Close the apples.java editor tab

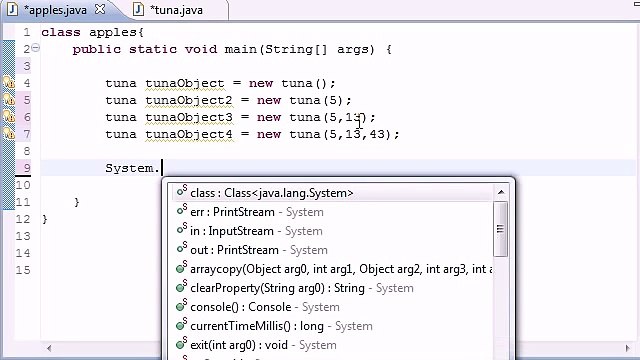(x=100, y=9)
